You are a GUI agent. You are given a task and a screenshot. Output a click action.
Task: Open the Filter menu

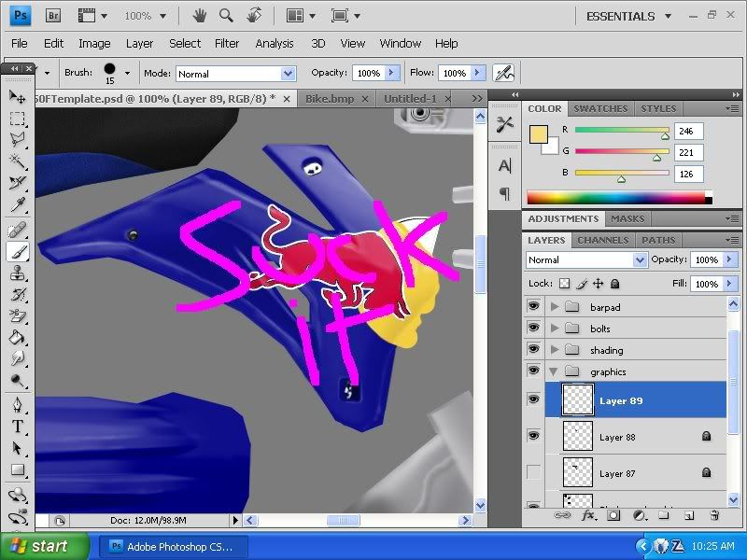pyautogui.click(x=226, y=43)
